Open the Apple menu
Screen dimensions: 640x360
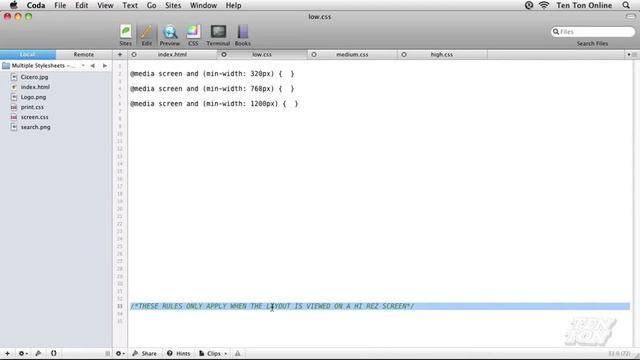point(13,5)
